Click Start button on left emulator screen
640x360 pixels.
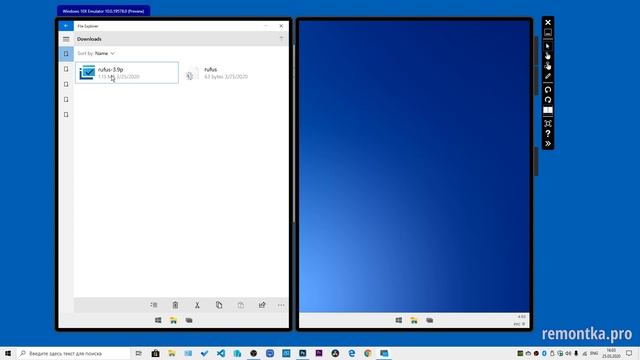click(158, 320)
